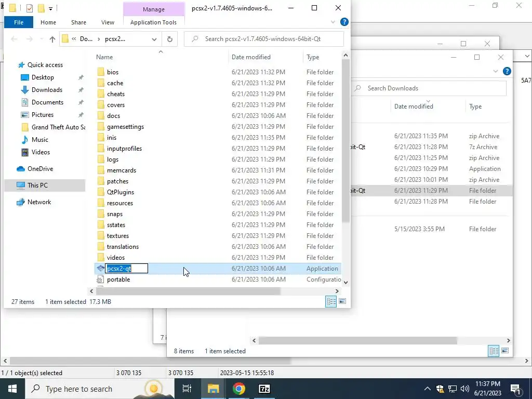Select OneDrive in navigation pane
Image resolution: width=532 pixels, height=399 pixels.
[x=40, y=169]
